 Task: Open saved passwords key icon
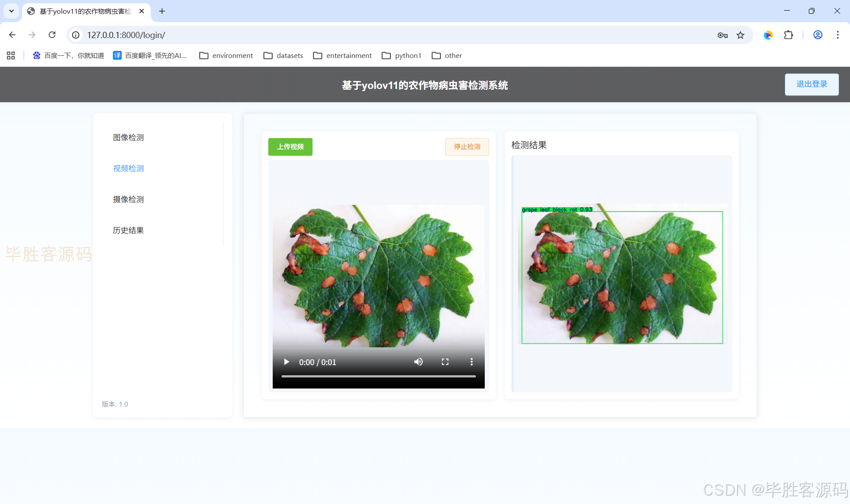[722, 35]
